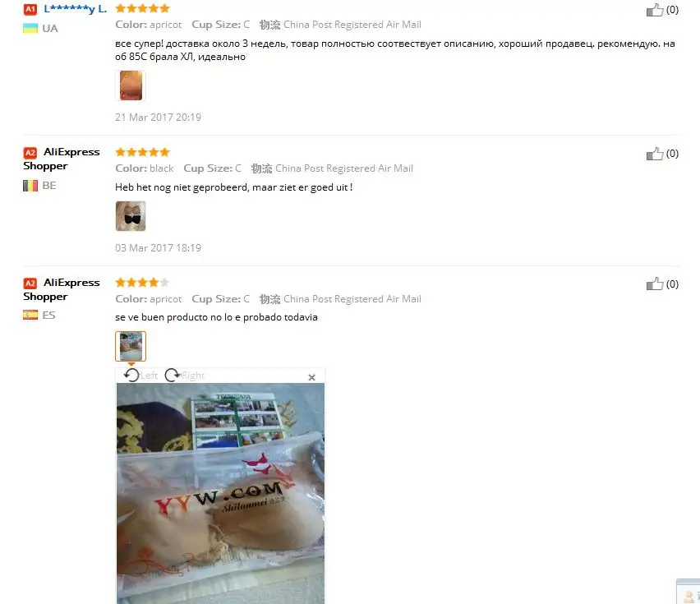Screen dimensions: 700x604
Task: Give thumbs up to Belgian shopper's review
Action: 655,154
